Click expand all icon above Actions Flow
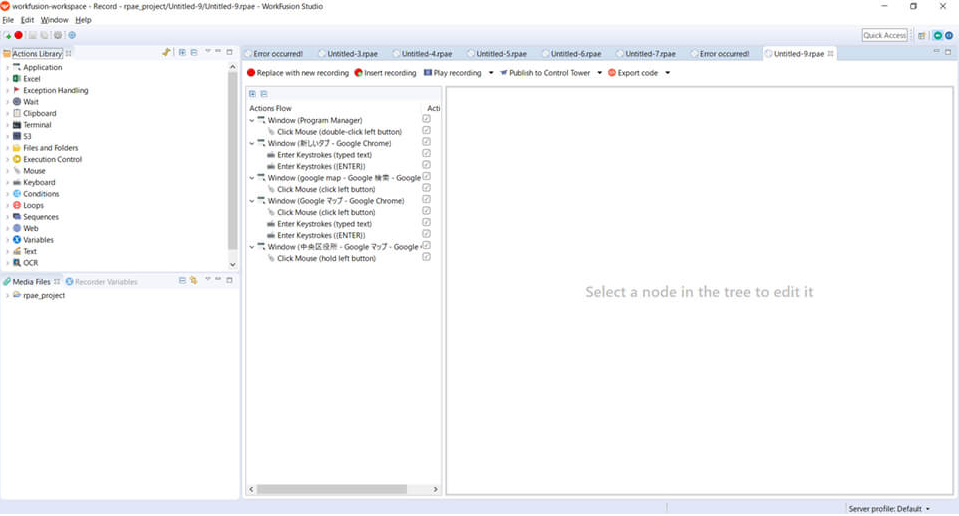 [252, 94]
